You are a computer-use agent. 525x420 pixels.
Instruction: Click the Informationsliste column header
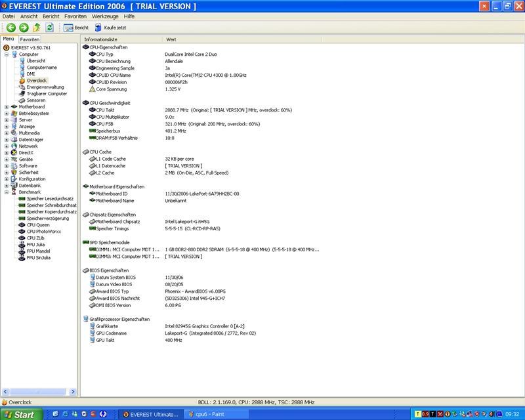pyautogui.click(x=122, y=39)
